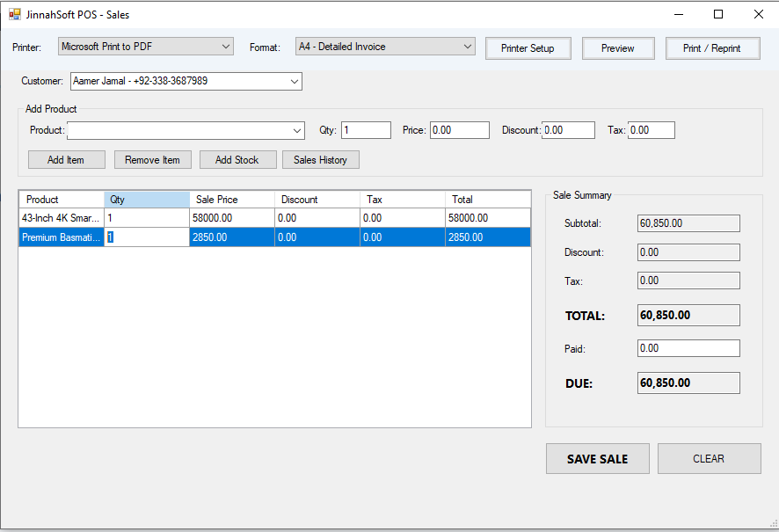779x532 pixels.
Task: Sort by the Product column header
Action: [x=62, y=200]
